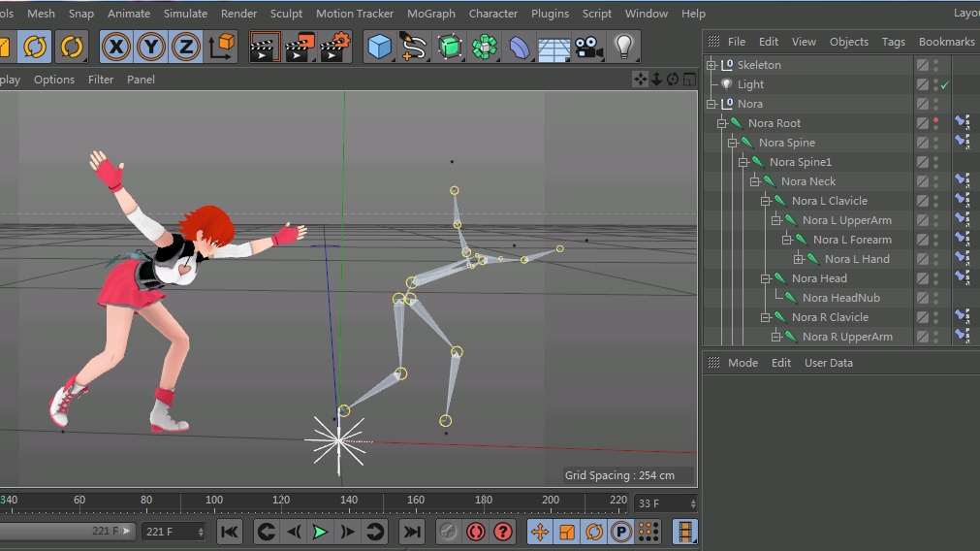Image resolution: width=980 pixels, height=551 pixels.
Task: Collapse the Nora R Clavicle joint
Action: click(x=766, y=317)
